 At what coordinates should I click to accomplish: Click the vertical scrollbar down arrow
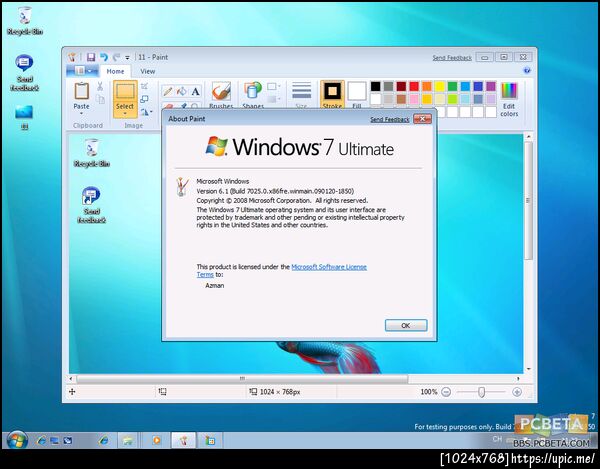[528, 369]
